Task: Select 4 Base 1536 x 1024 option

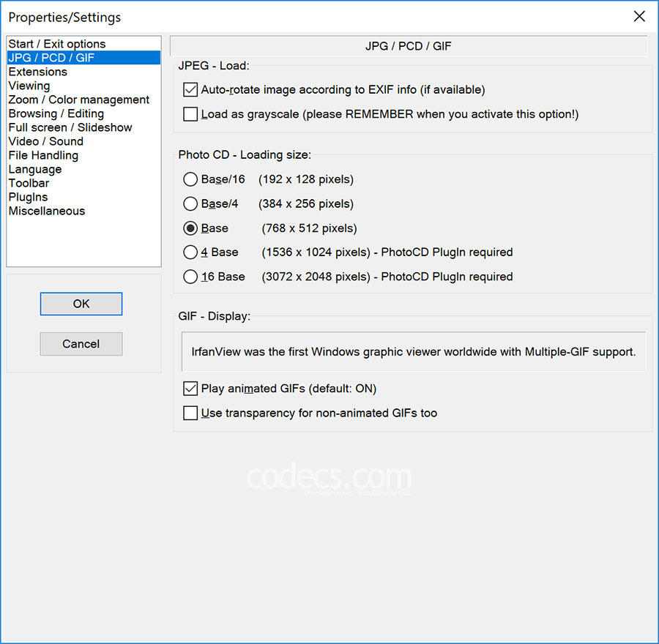Action: (190, 252)
